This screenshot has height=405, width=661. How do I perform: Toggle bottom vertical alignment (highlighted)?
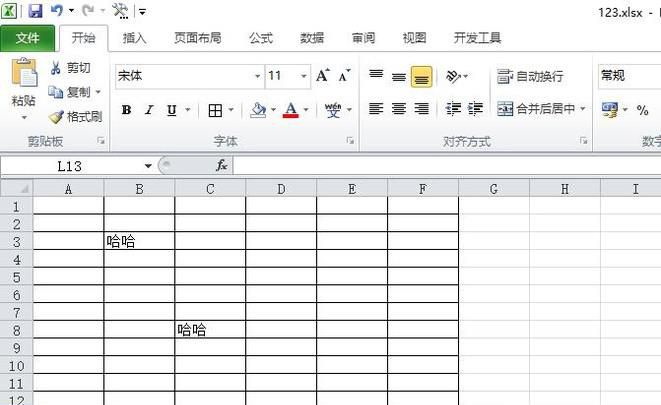422,77
